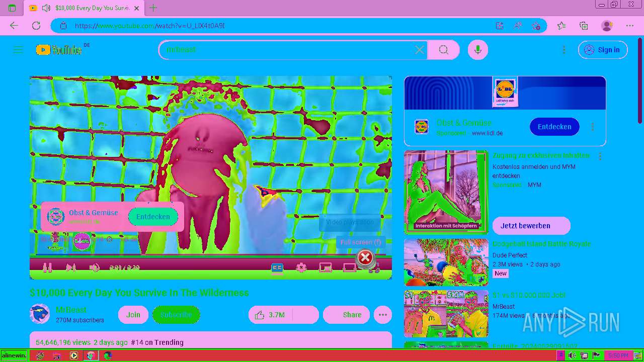Click the Lidl banner logo

pyautogui.click(x=505, y=93)
